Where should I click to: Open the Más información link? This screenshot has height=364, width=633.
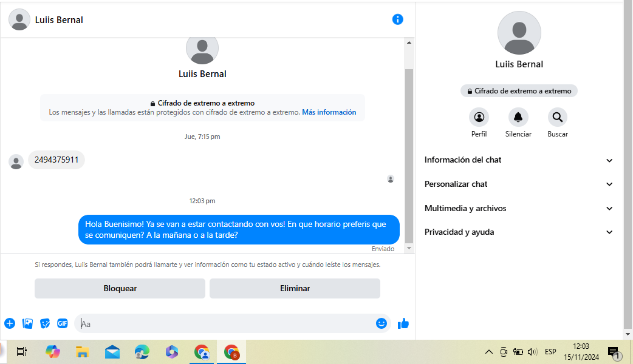click(329, 112)
